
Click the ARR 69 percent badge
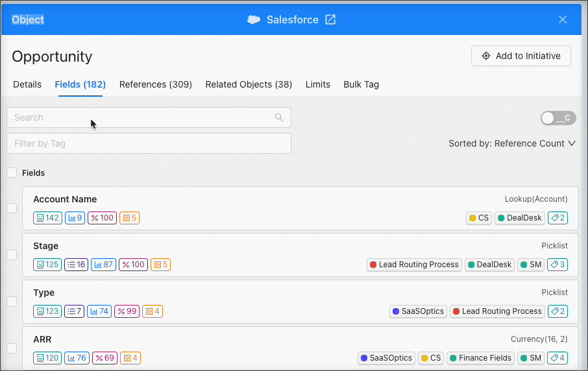point(104,358)
